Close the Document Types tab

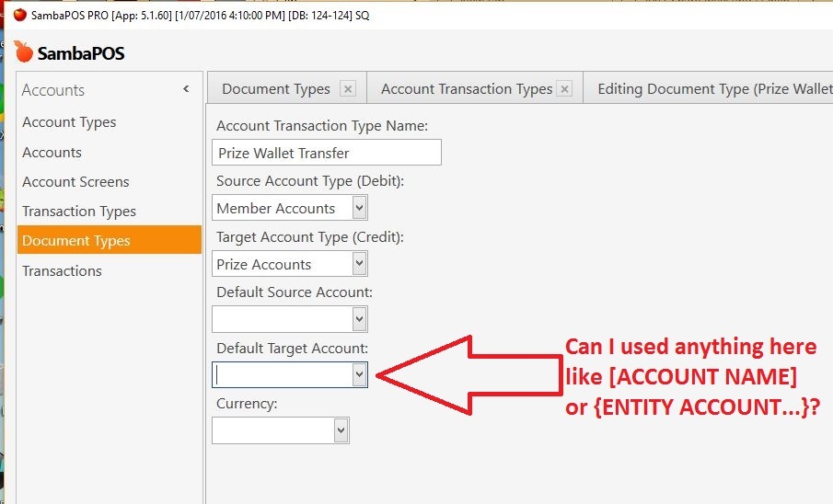tap(348, 88)
